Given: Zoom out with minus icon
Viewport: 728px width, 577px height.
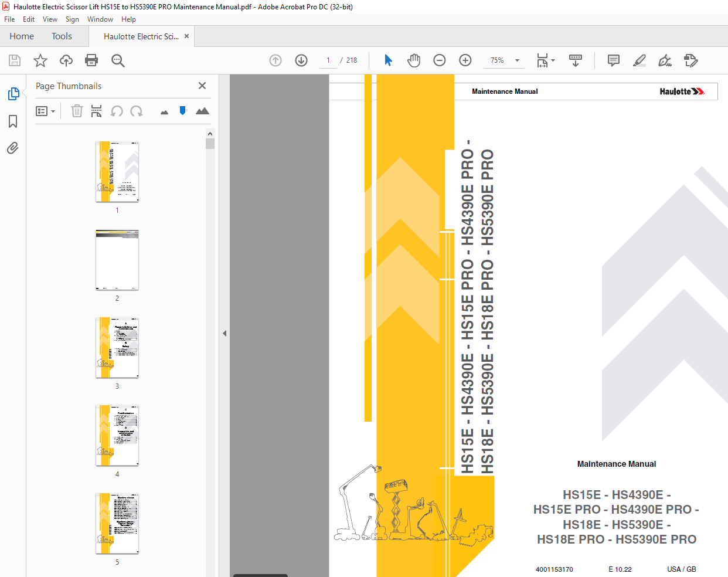Looking at the screenshot, I should (440, 60).
